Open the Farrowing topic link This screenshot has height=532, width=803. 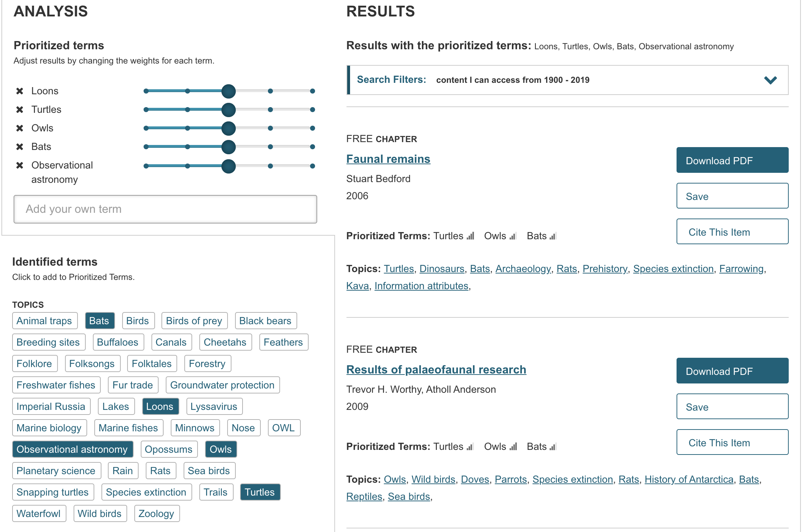pos(741,269)
